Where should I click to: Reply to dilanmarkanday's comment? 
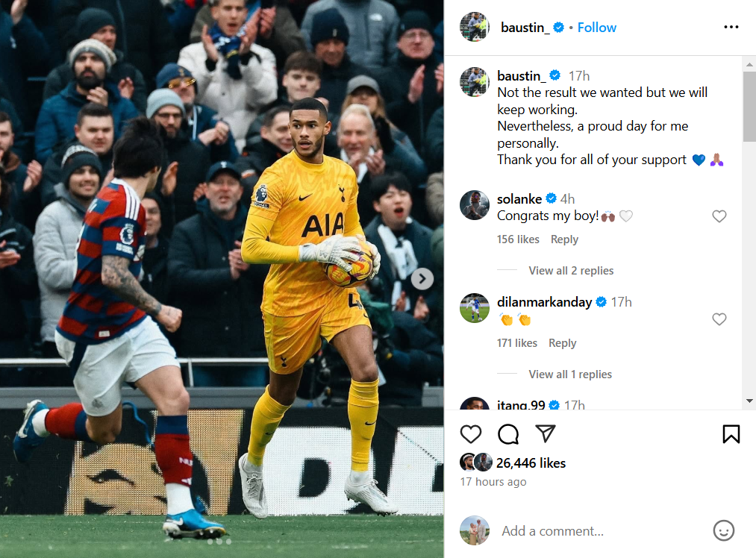click(x=562, y=342)
